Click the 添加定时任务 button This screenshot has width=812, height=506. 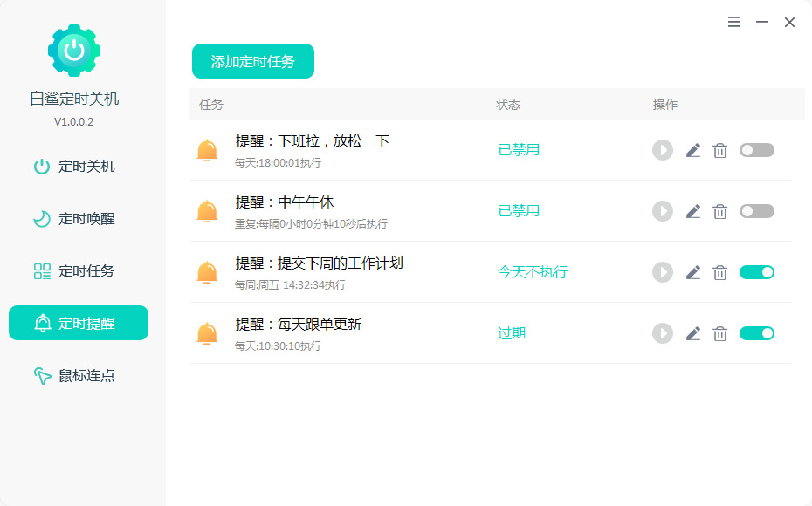[253, 61]
